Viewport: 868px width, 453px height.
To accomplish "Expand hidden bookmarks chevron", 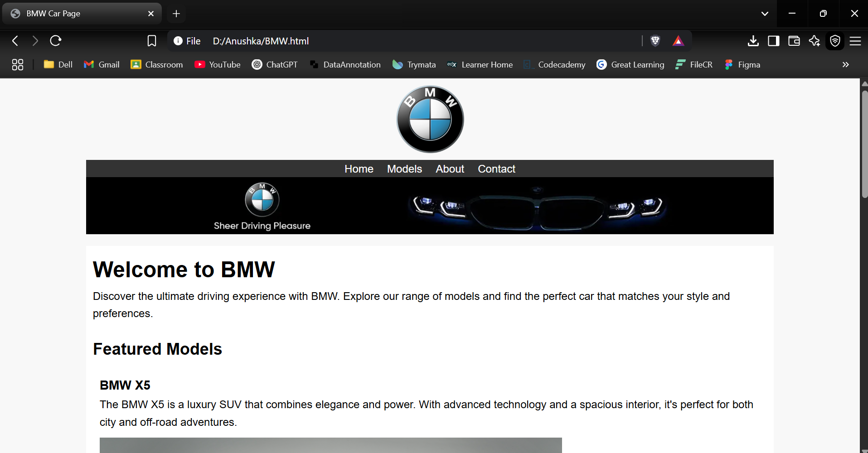I will 845,65.
